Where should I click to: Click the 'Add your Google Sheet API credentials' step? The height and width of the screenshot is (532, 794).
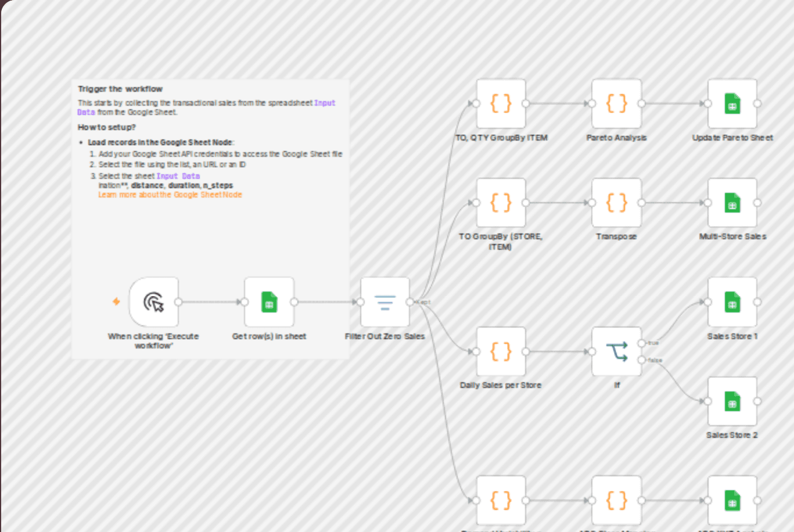tap(220, 154)
